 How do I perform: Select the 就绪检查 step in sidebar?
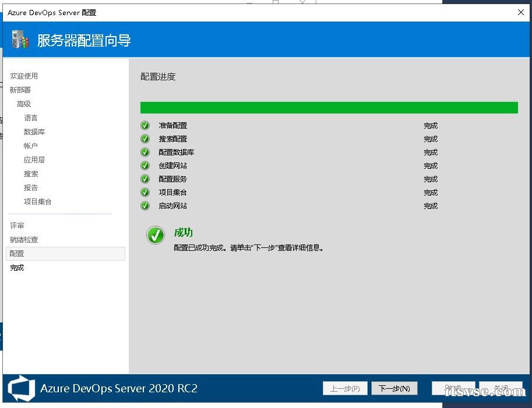coord(24,240)
